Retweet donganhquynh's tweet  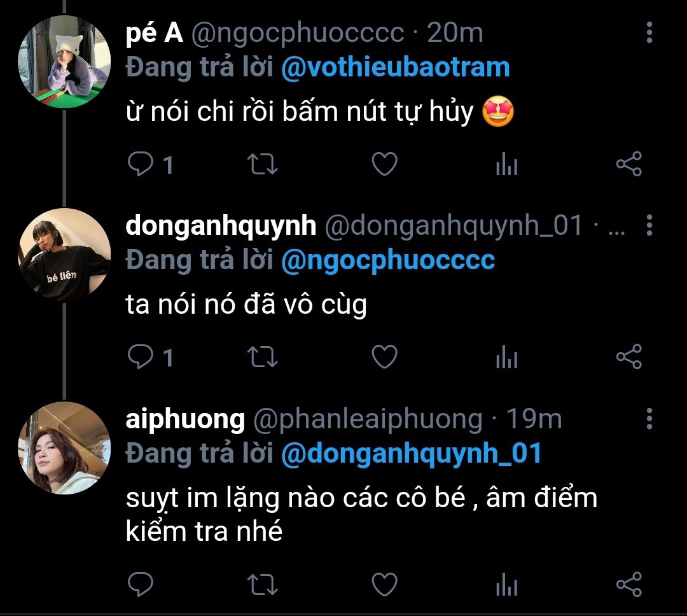click(261, 358)
